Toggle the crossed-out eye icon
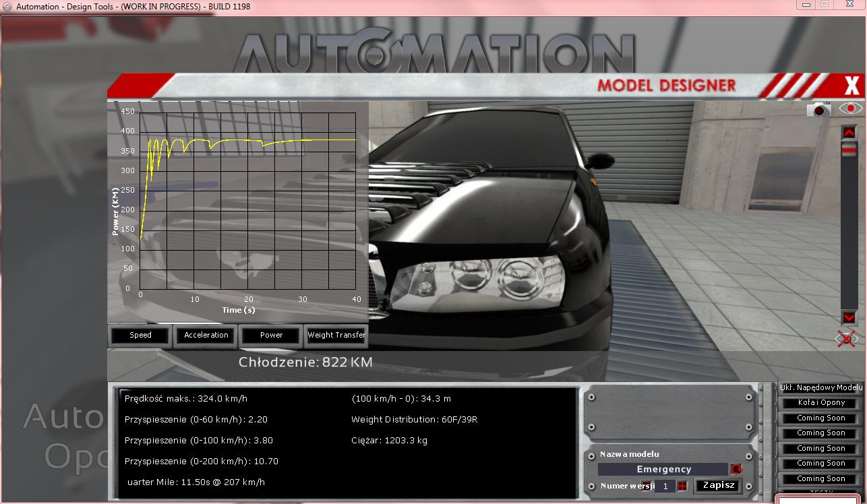The width and height of the screenshot is (867, 504). tap(848, 338)
